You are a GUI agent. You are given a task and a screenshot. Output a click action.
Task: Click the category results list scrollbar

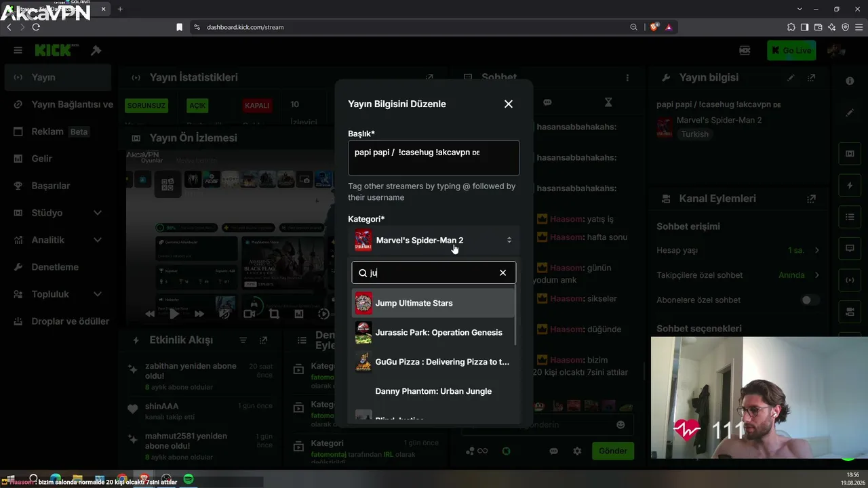pyautogui.click(x=517, y=315)
